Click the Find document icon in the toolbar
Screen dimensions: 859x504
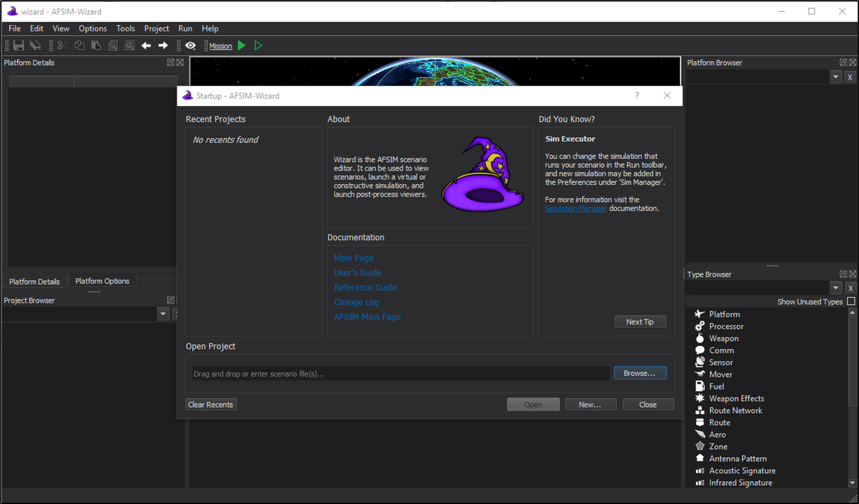[112, 46]
